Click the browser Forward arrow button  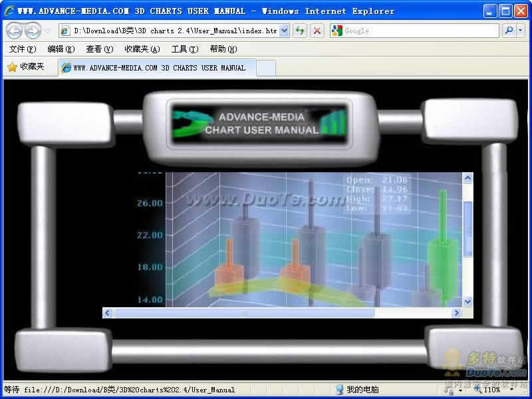coord(33,31)
